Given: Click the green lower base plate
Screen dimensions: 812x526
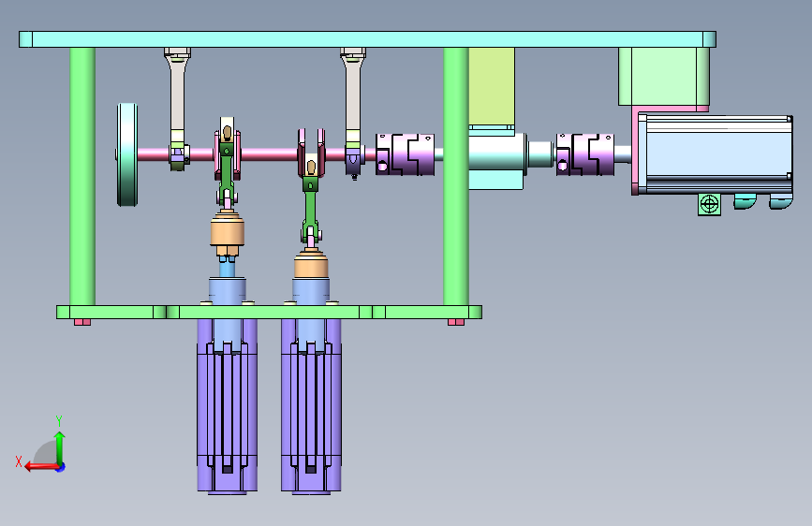Looking at the screenshot, I should 270,313.
